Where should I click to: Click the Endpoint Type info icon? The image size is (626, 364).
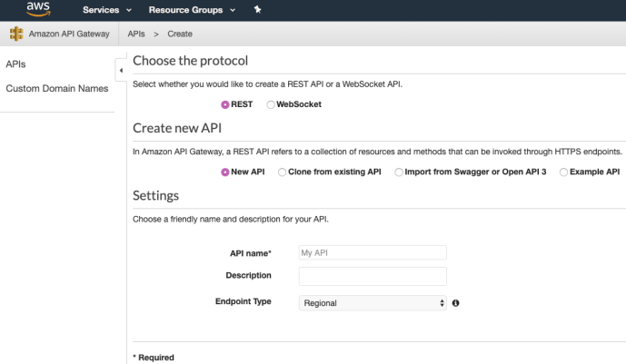pos(455,302)
